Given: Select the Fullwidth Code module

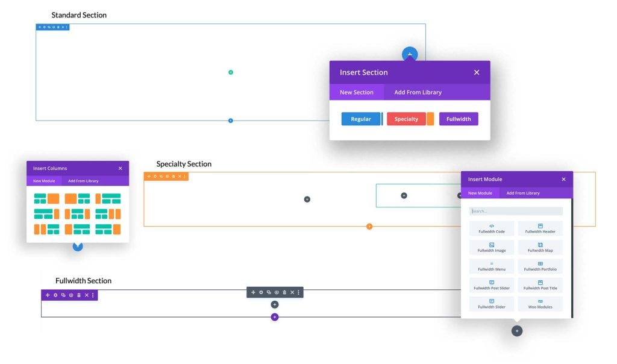Looking at the screenshot, I should (x=491, y=228).
